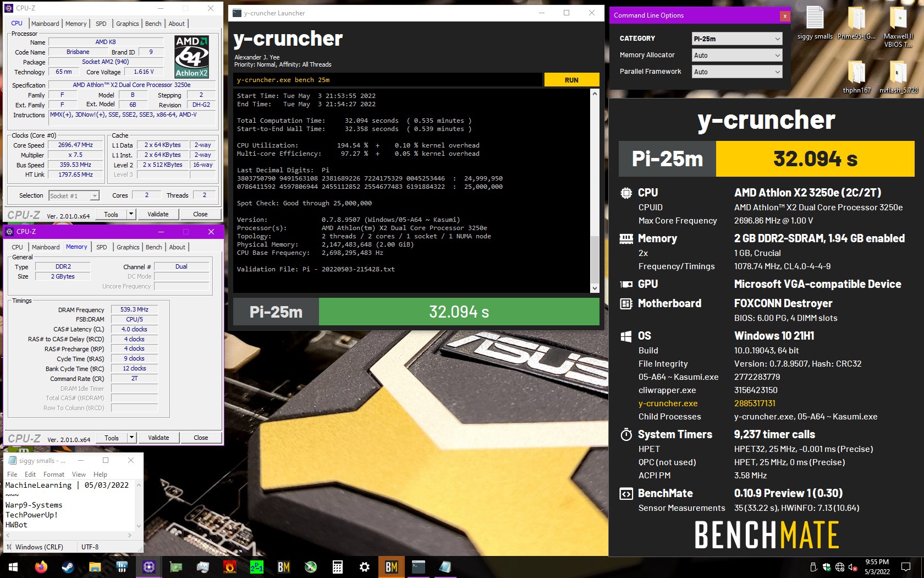The image size is (924, 578).
Task: Click the Core Speed '2696.47 MHz' value
Action: coord(75,145)
